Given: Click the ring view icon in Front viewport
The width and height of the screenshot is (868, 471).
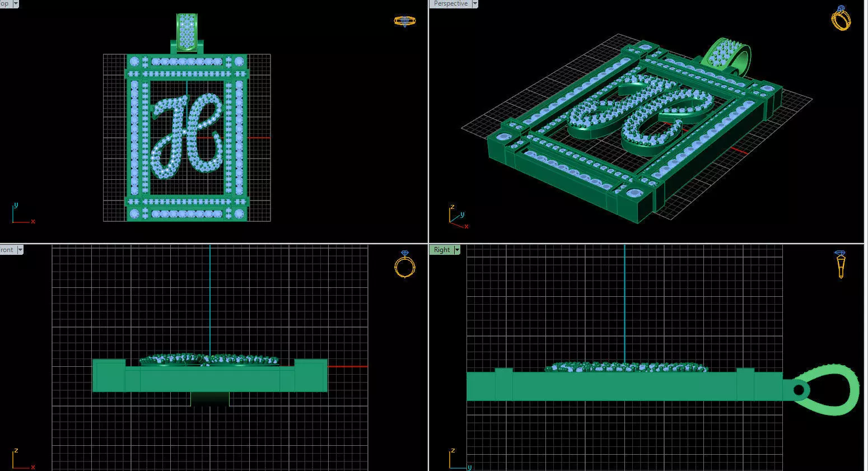Looking at the screenshot, I should pyautogui.click(x=405, y=264).
